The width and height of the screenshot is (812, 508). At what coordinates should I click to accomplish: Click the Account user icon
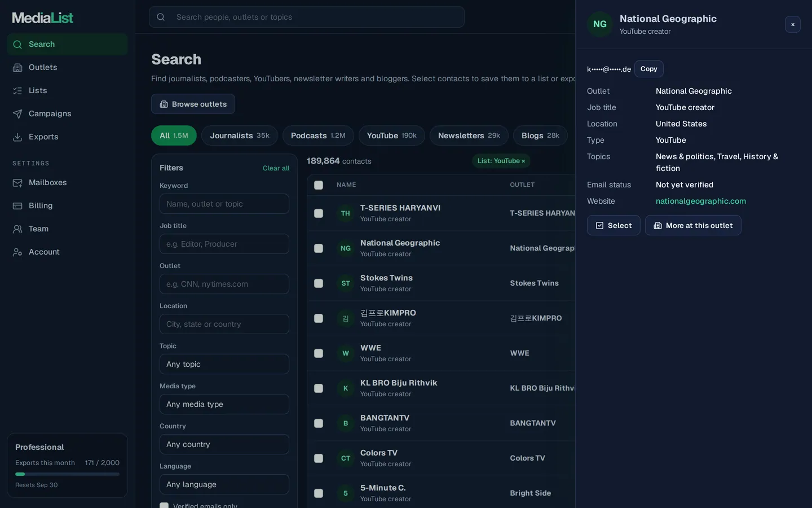(x=17, y=252)
